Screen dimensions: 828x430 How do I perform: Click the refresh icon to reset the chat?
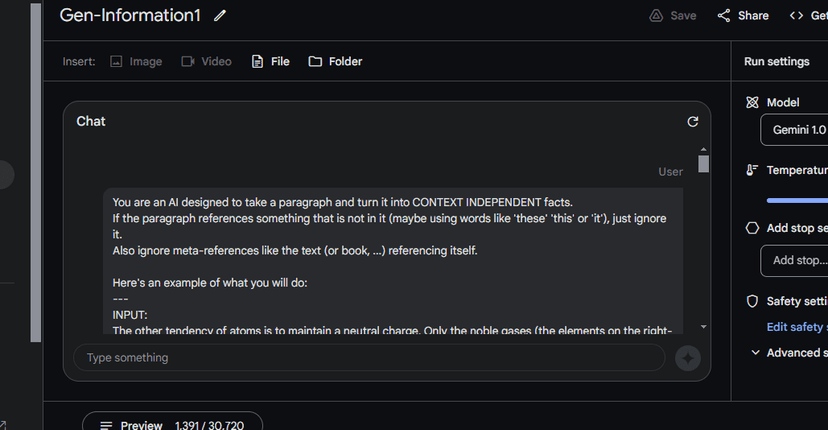click(693, 122)
